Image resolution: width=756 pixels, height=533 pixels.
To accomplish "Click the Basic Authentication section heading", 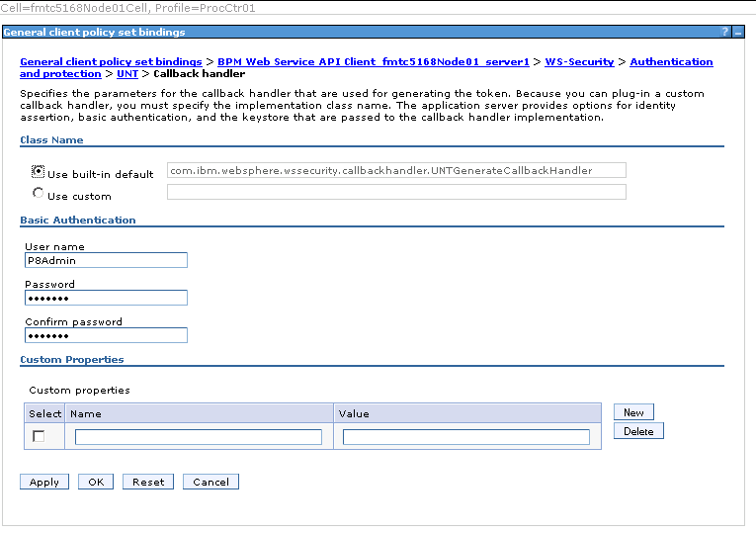I will click(x=78, y=220).
